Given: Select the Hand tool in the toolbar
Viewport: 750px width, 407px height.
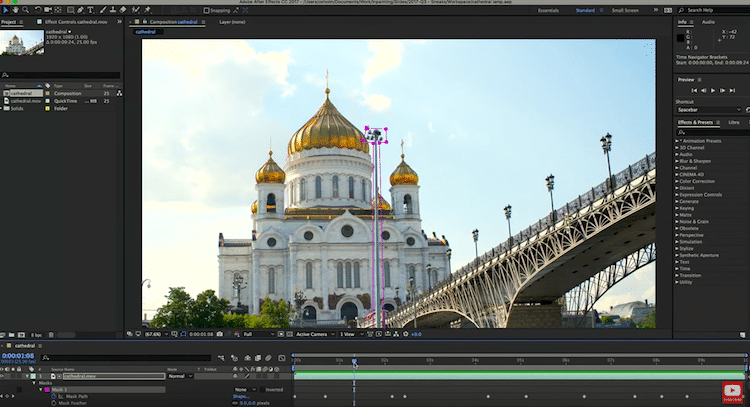Looking at the screenshot, I should 16,10.
